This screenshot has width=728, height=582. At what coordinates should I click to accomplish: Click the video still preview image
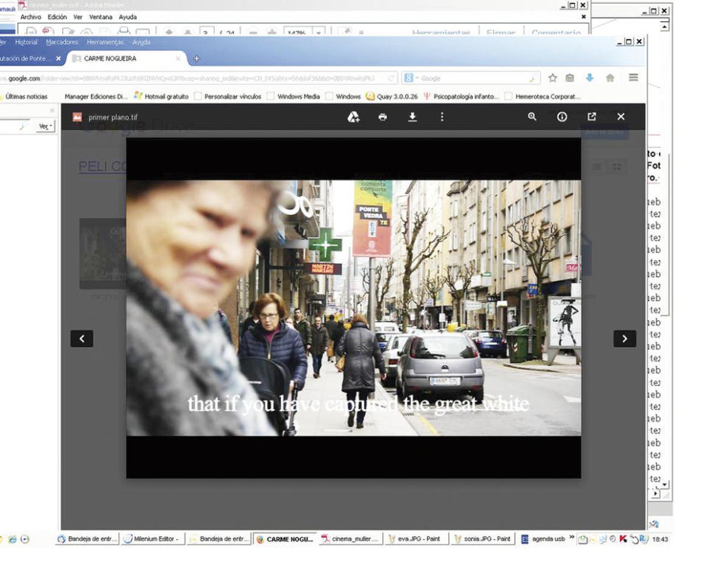[354, 307]
